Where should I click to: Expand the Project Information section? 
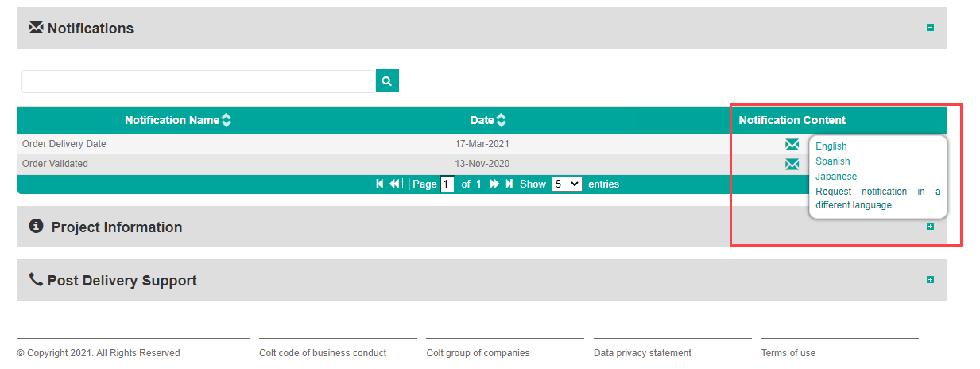930,227
